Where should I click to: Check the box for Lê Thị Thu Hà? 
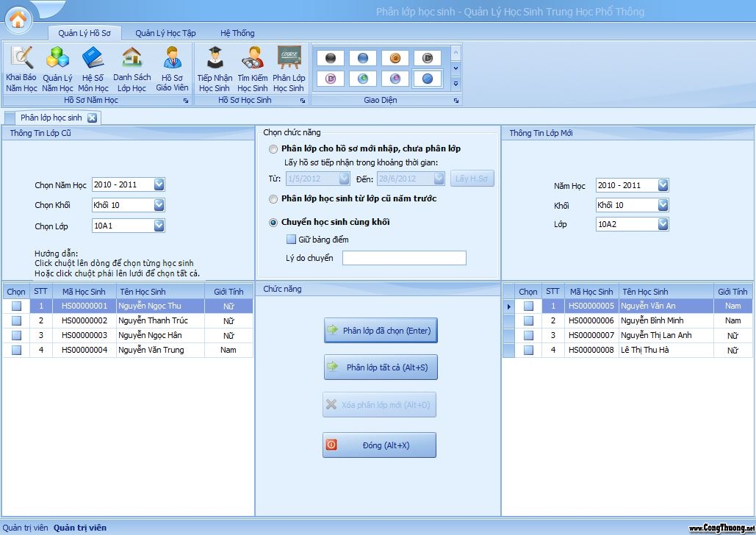point(528,351)
